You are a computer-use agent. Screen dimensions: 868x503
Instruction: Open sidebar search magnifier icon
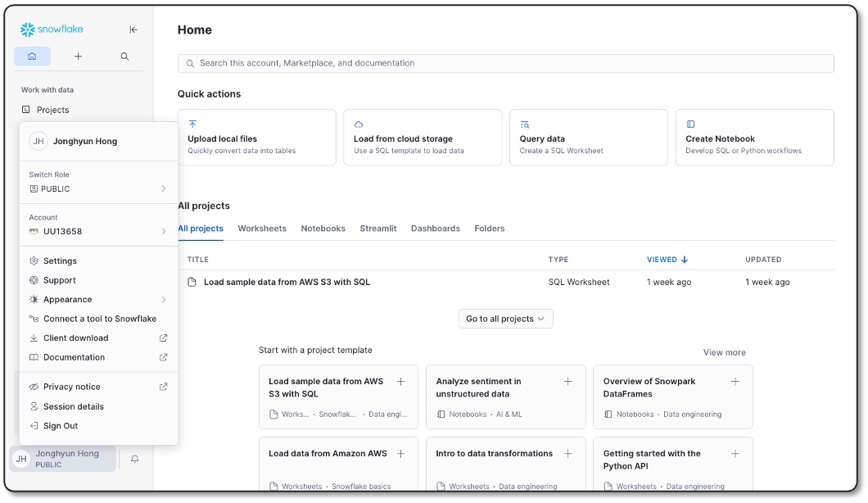click(x=124, y=56)
